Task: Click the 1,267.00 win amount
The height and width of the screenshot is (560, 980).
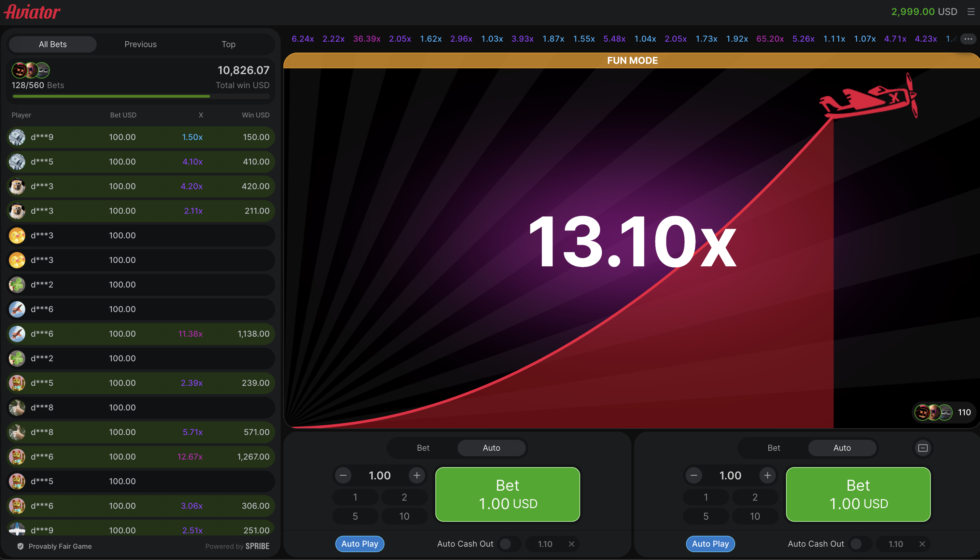Action: (x=253, y=457)
